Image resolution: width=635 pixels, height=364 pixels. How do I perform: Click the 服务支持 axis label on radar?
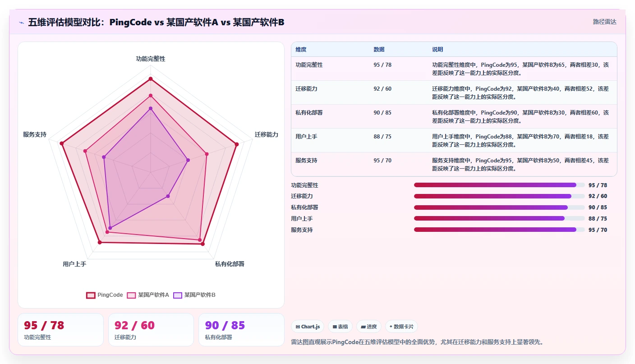pos(35,134)
